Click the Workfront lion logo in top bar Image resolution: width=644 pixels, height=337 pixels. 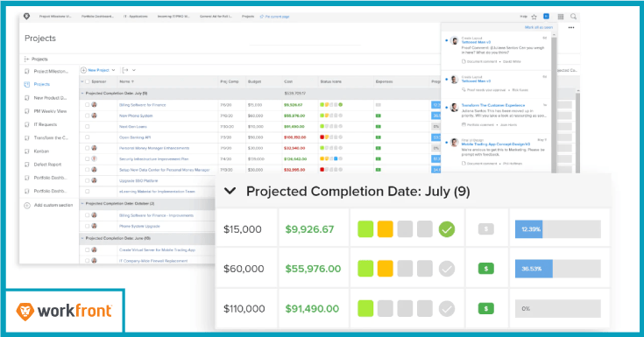coord(26,17)
